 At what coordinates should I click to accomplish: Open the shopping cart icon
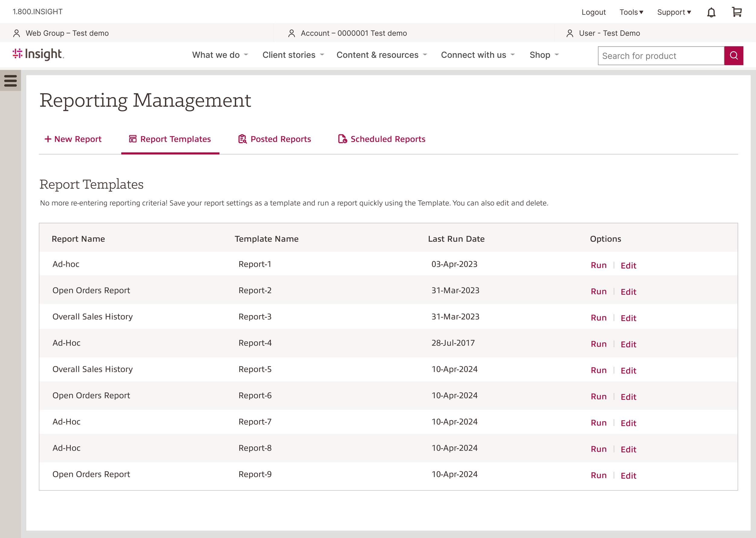pos(736,12)
